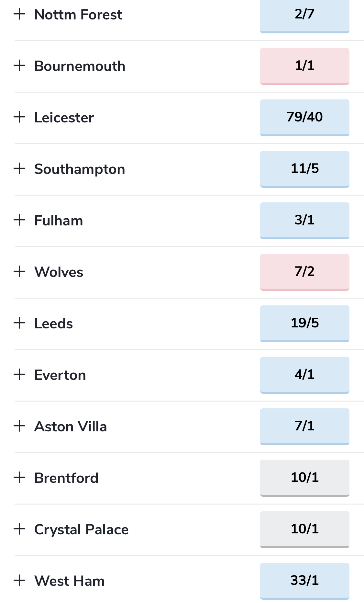The width and height of the screenshot is (364, 603).
Task: Click the Crystal Palace plus icon
Action: click(x=19, y=529)
